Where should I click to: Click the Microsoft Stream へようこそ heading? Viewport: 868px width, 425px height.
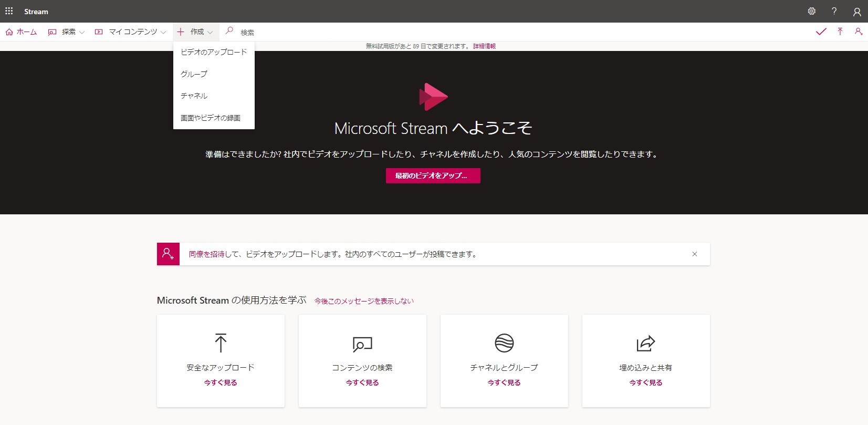coord(433,128)
